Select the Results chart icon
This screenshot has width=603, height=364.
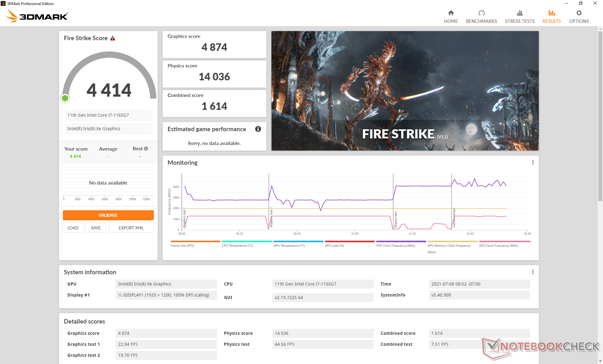point(551,13)
